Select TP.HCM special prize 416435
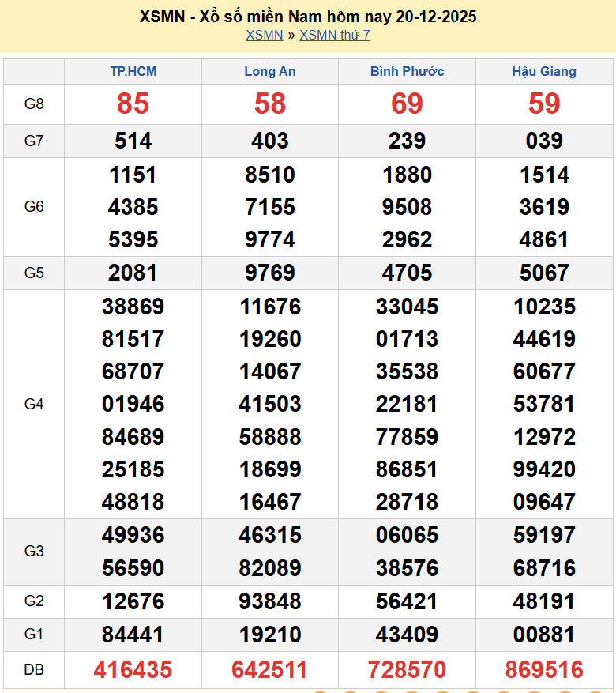The width and height of the screenshot is (616, 693). coord(133,670)
